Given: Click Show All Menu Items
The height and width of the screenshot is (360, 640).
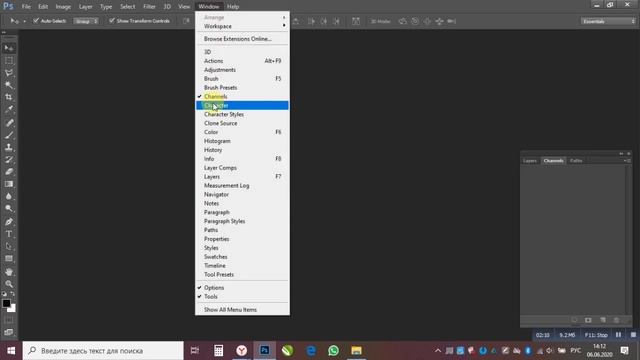Looking at the screenshot, I should coord(242,309).
